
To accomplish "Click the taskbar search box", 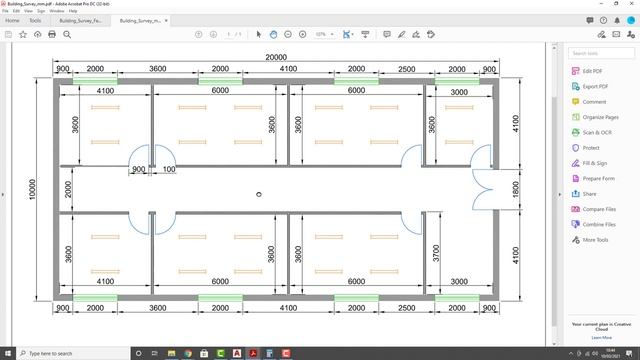I will click(73, 353).
